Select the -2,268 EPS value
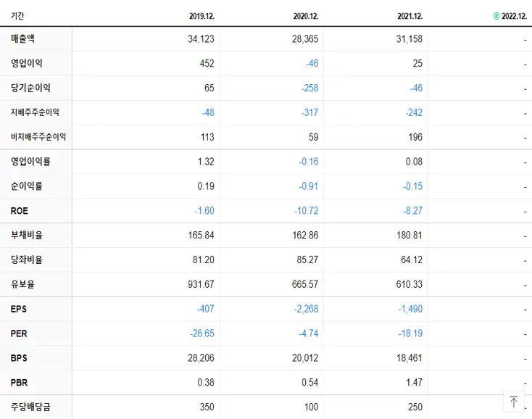This screenshot has width=532, height=419. 306,309
